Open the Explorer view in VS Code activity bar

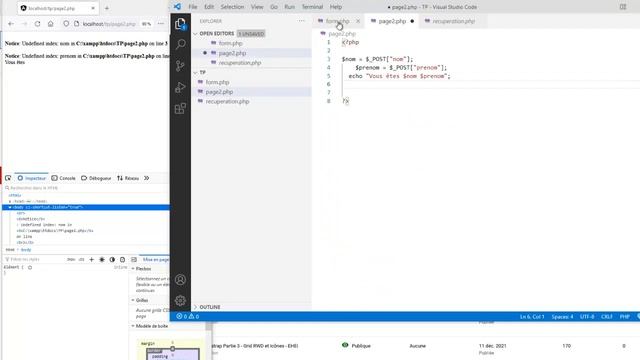pos(180,24)
